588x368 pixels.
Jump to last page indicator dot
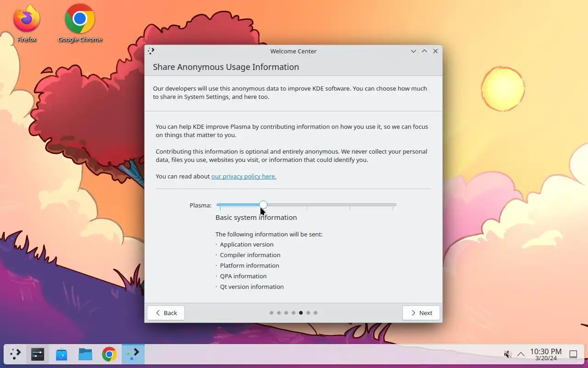click(x=316, y=313)
